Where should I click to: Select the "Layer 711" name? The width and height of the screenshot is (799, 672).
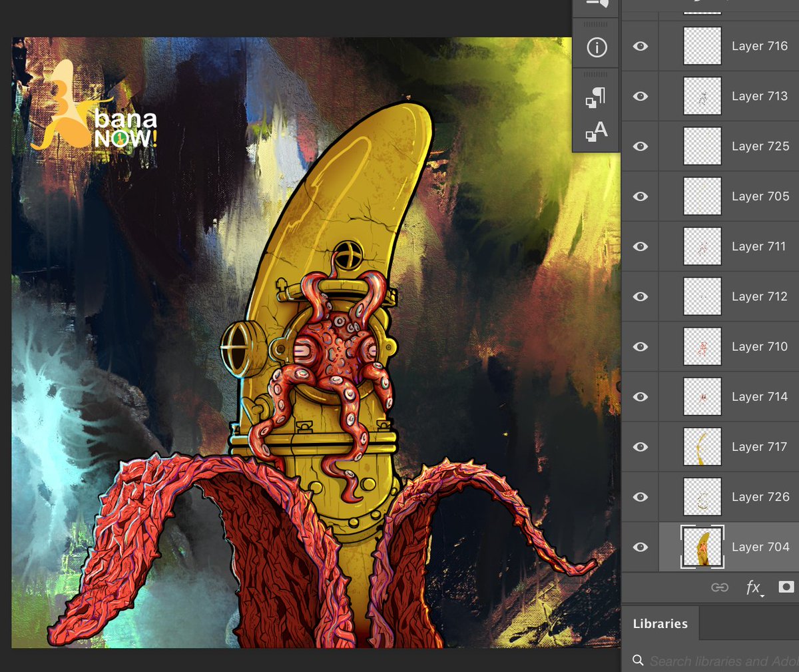[x=759, y=246]
